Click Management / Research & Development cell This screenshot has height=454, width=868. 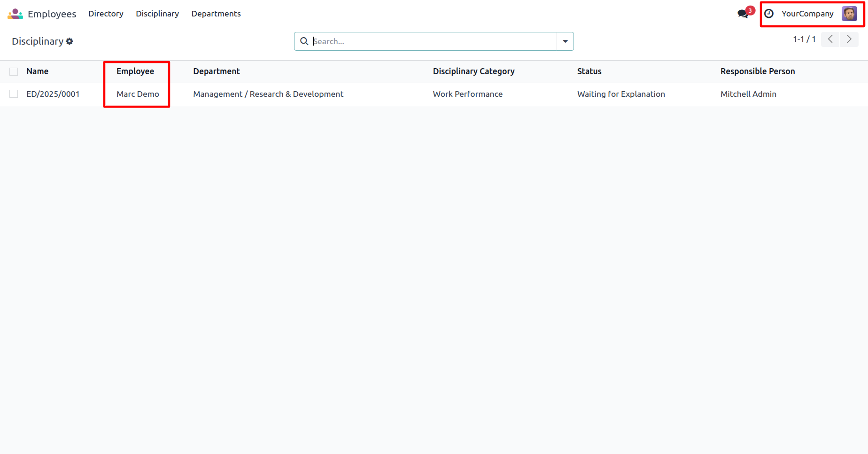pyautogui.click(x=268, y=94)
